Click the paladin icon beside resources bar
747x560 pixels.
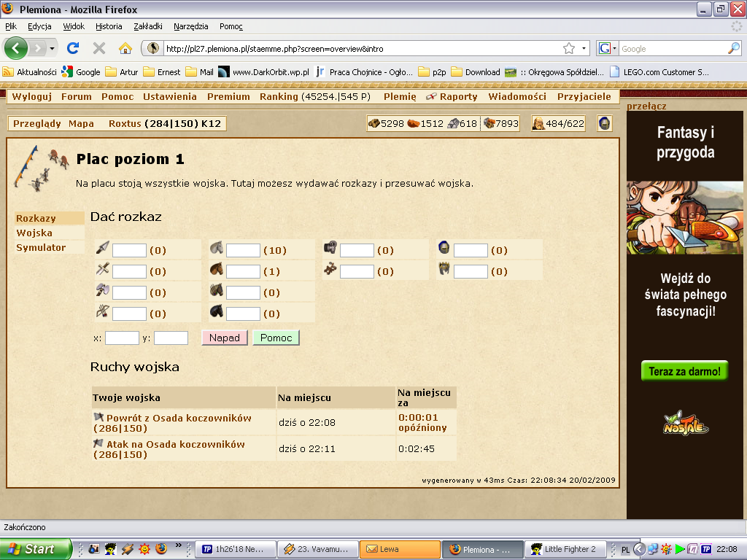(x=604, y=123)
